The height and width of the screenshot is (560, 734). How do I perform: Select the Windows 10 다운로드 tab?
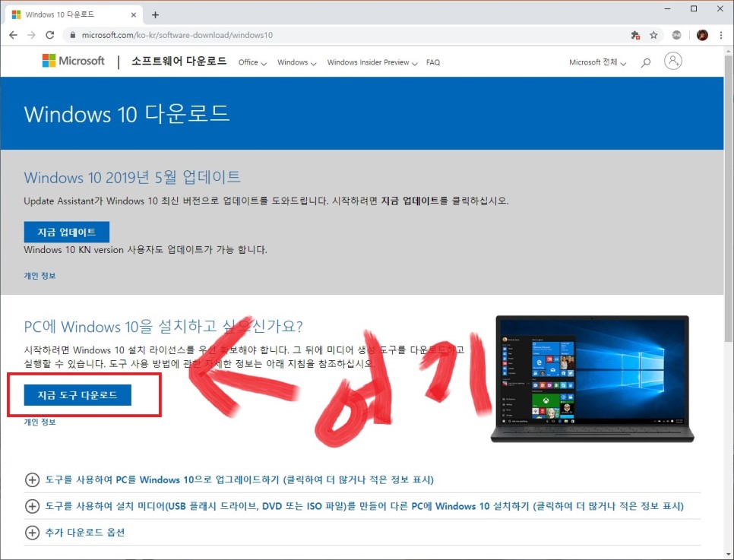coord(72,15)
